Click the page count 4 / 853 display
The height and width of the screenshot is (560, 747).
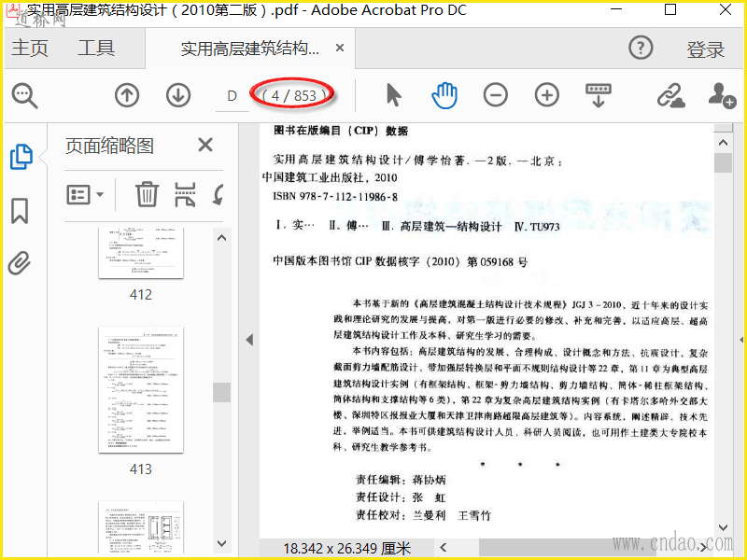point(293,96)
